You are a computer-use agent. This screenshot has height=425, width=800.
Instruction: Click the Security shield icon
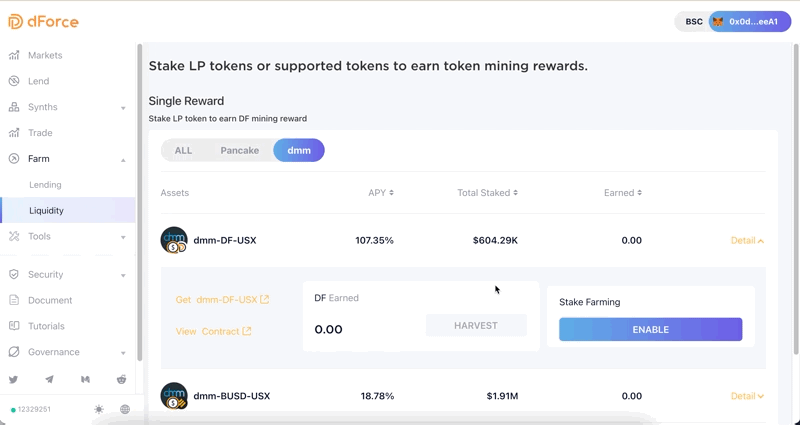tap(14, 274)
